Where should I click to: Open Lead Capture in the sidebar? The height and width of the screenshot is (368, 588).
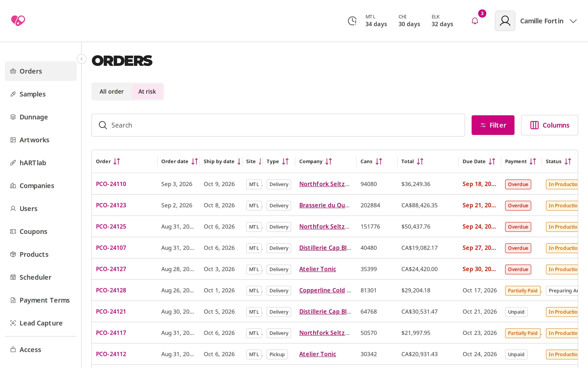[41, 323]
